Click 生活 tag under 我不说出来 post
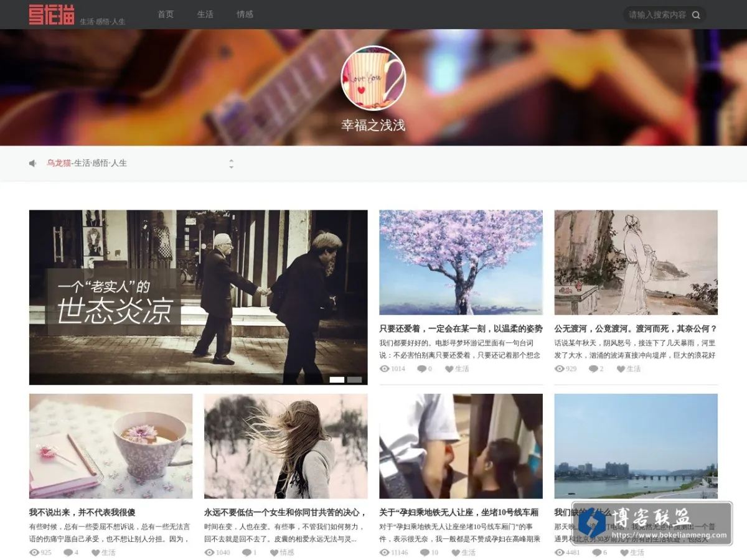This screenshot has width=747, height=560. coord(109,553)
